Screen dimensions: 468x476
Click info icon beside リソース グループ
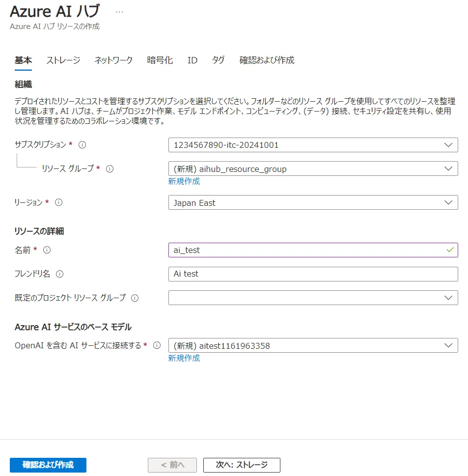click(110, 168)
